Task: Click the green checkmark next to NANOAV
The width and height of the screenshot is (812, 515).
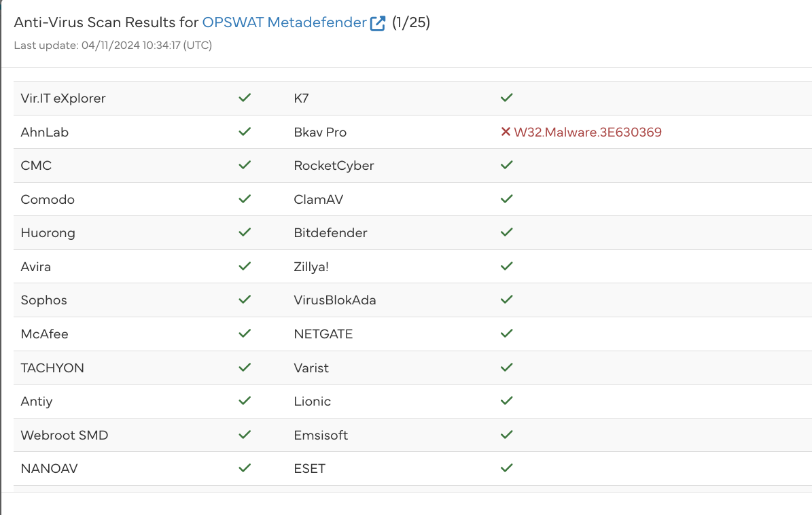Action: click(245, 468)
